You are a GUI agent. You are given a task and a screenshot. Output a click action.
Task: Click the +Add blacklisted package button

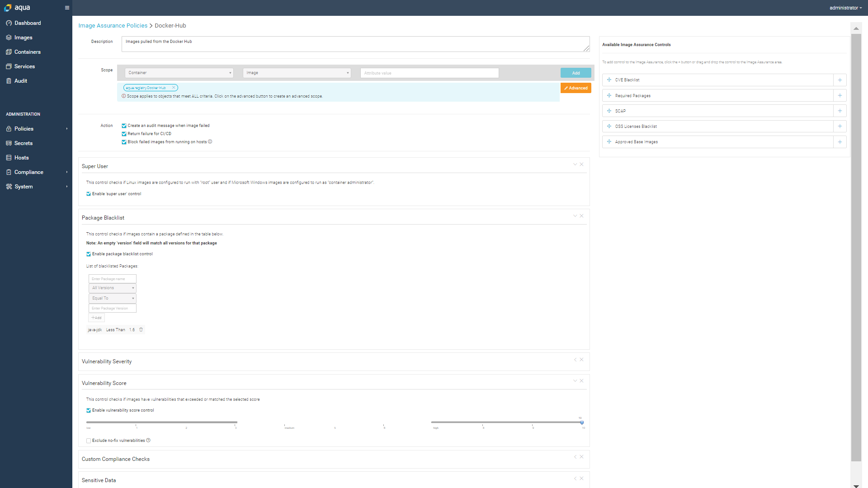(x=96, y=318)
